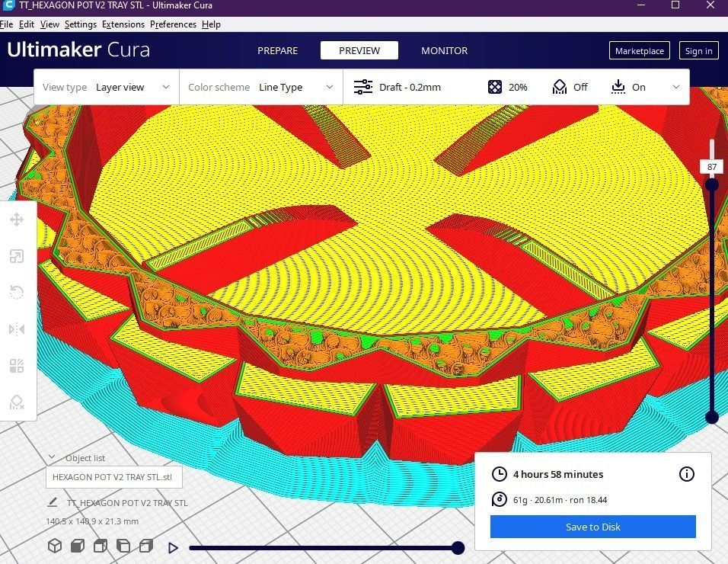The width and height of the screenshot is (728, 564).
Task: Save to Disk
Action: point(593,527)
